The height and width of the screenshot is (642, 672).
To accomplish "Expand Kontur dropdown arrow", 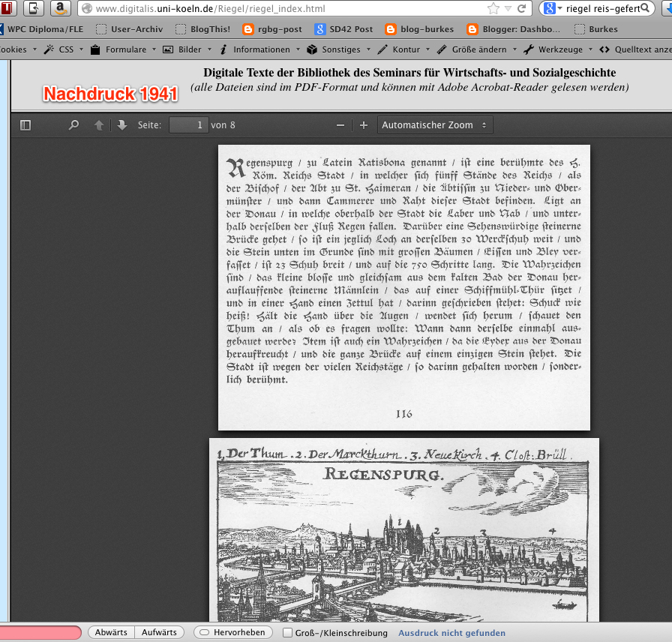I will (x=427, y=49).
